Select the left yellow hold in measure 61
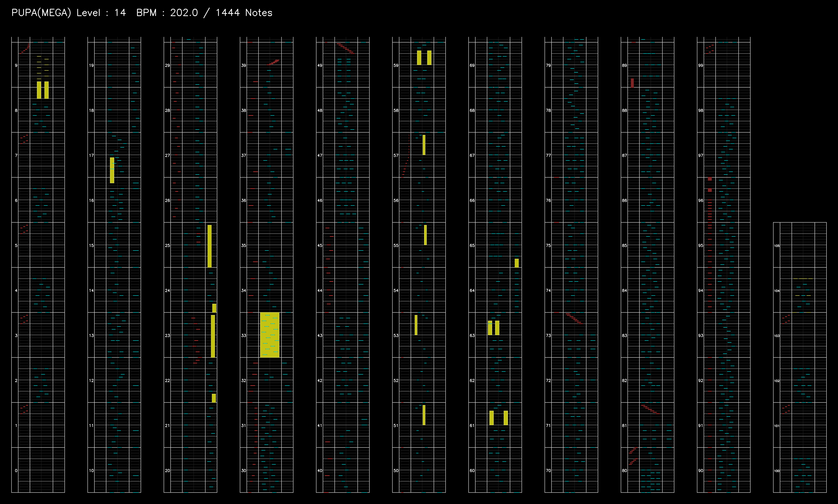The image size is (838, 504). [x=492, y=418]
